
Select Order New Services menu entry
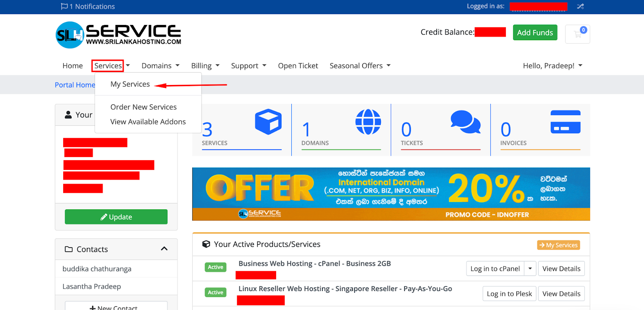pyautogui.click(x=143, y=107)
